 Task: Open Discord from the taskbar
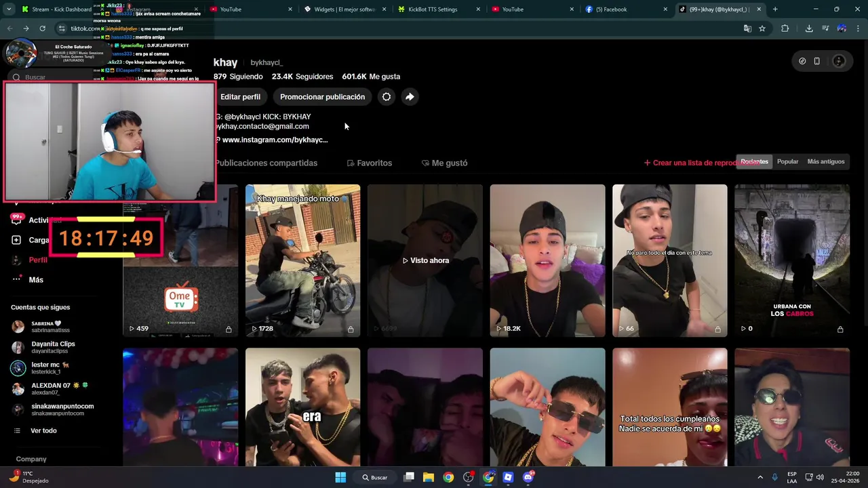528,477
